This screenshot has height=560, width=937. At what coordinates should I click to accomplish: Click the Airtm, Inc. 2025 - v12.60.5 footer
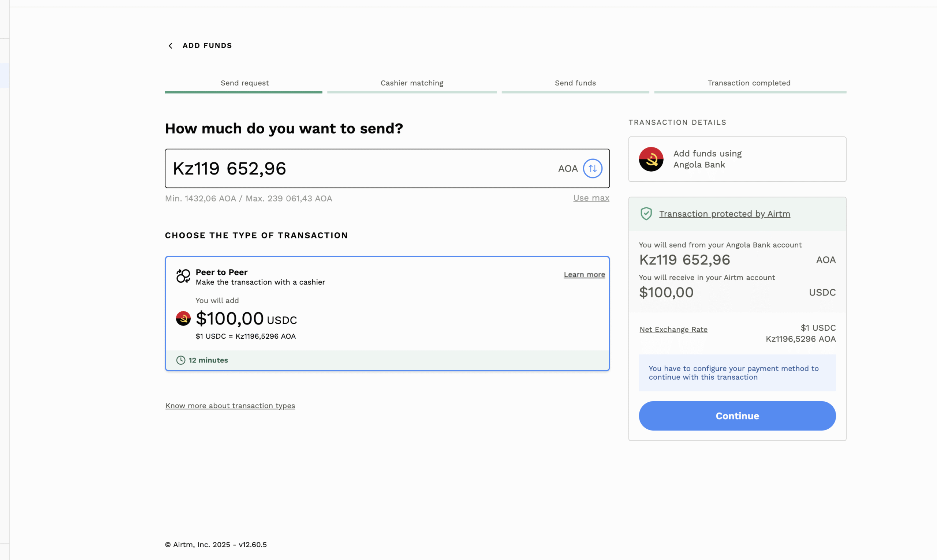216,545
